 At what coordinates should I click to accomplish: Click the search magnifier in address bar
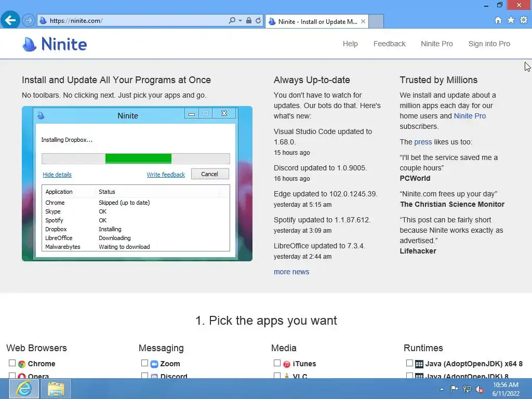[x=232, y=20]
